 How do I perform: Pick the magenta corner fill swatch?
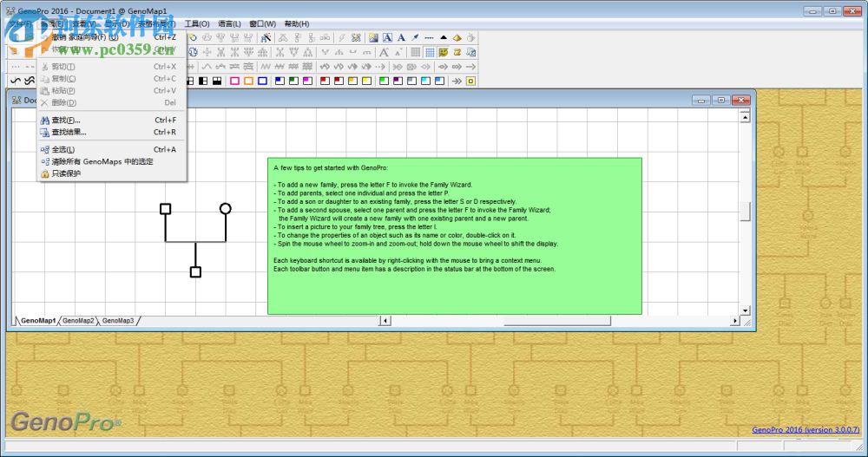(x=308, y=81)
